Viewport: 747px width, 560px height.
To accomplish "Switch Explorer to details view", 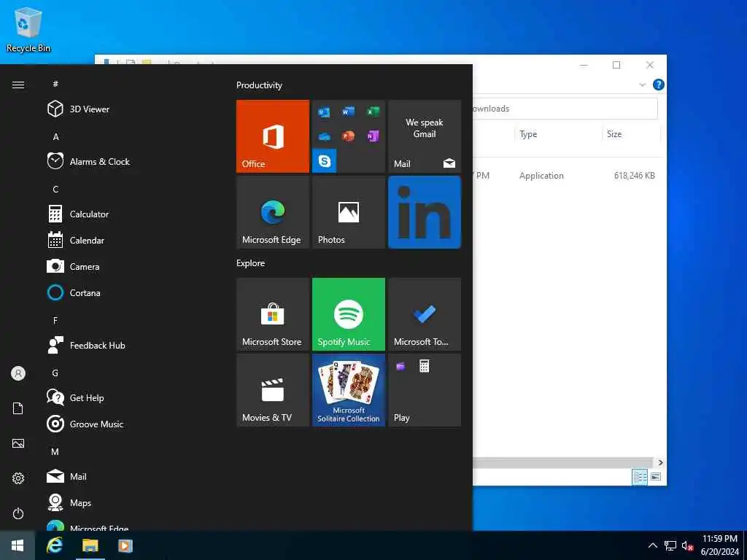I will coord(639,477).
